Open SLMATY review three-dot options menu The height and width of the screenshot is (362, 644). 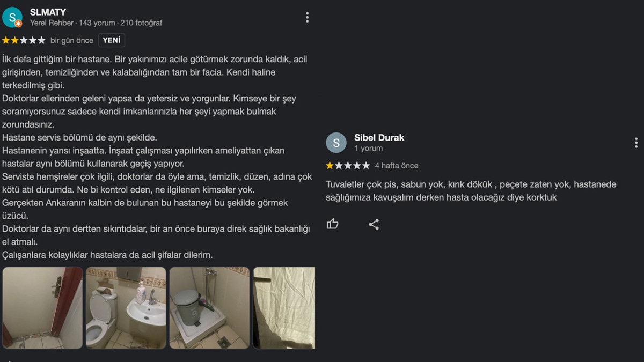coord(307,17)
